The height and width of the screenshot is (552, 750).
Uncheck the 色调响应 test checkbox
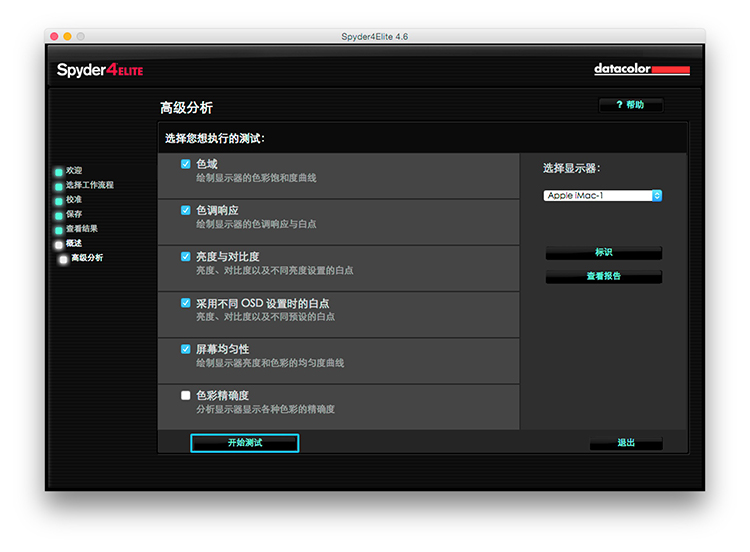186,210
